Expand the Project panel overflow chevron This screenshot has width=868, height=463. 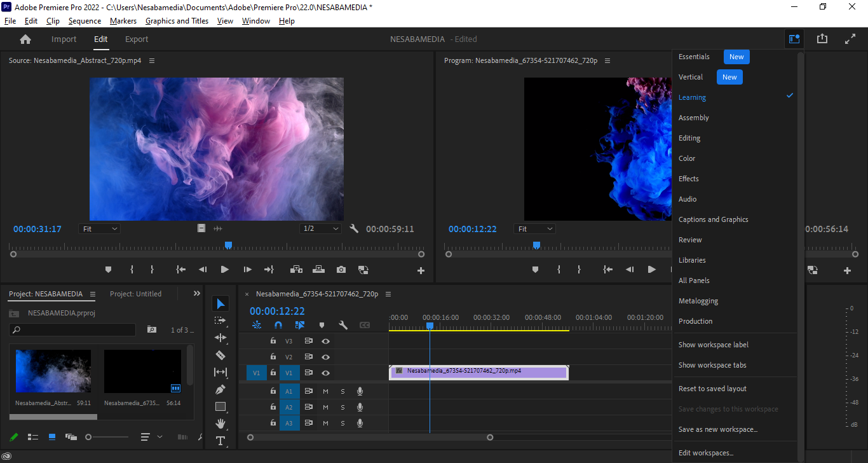pyautogui.click(x=197, y=294)
